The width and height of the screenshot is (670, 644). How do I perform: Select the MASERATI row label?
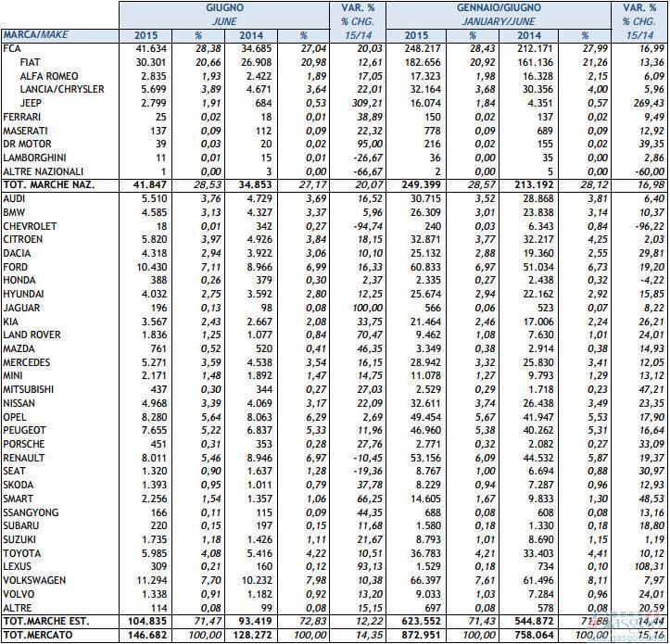coord(25,131)
